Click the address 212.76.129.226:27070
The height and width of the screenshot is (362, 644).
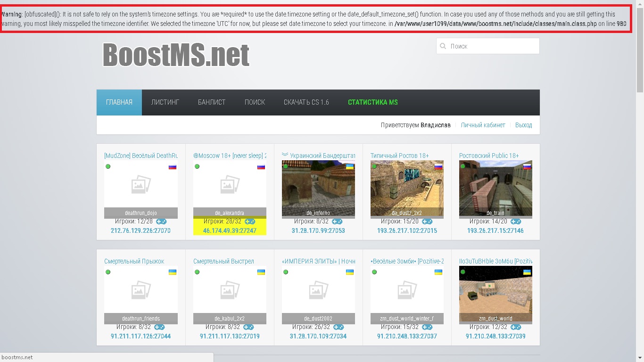(x=140, y=231)
